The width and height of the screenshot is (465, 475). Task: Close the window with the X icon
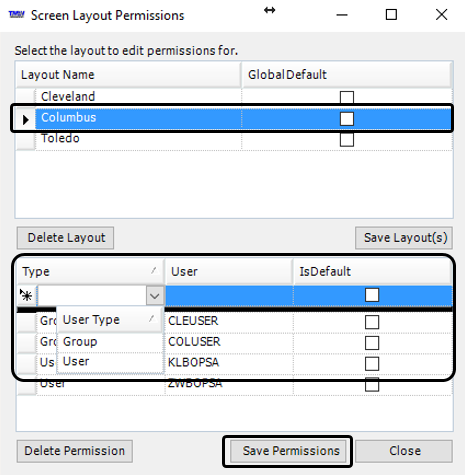(x=442, y=15)
